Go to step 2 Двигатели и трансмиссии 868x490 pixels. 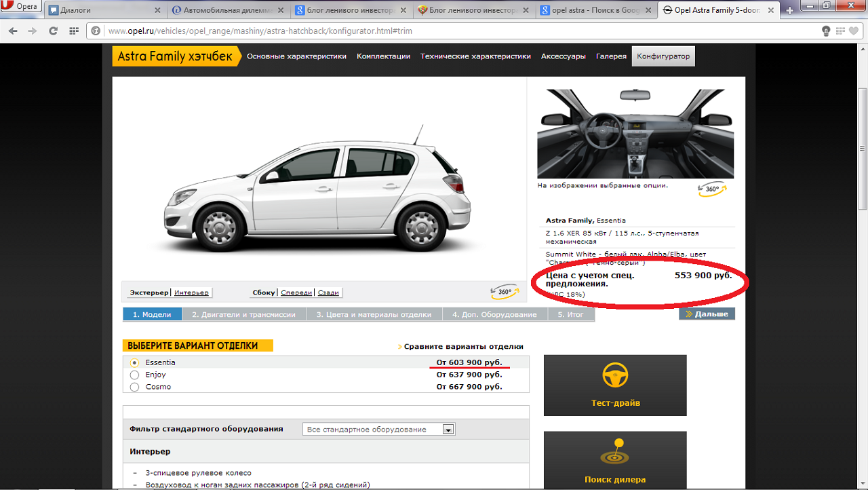243,314
